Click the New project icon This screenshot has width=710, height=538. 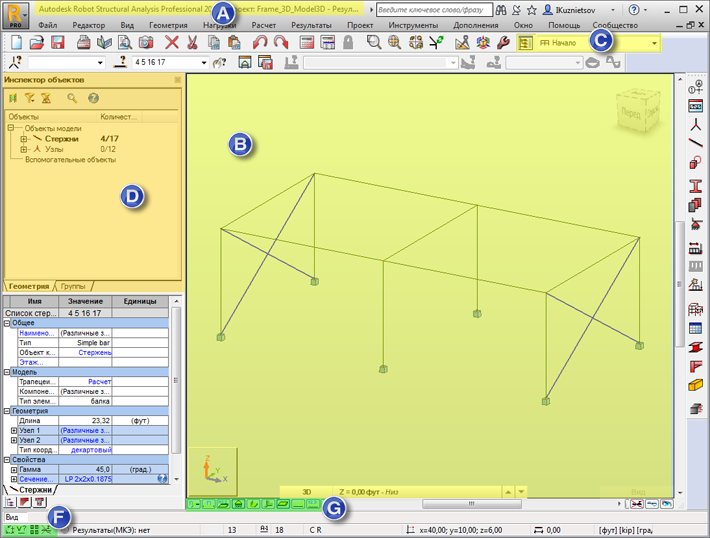(x=16, y=43)
